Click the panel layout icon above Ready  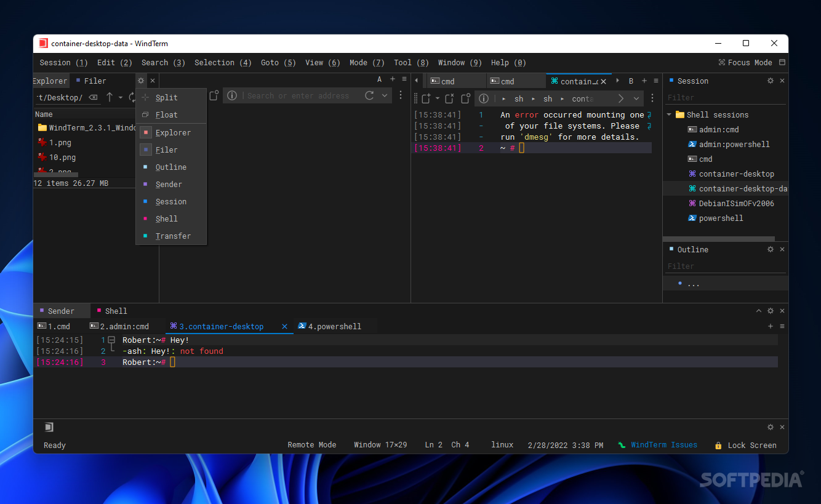(49, 427)
